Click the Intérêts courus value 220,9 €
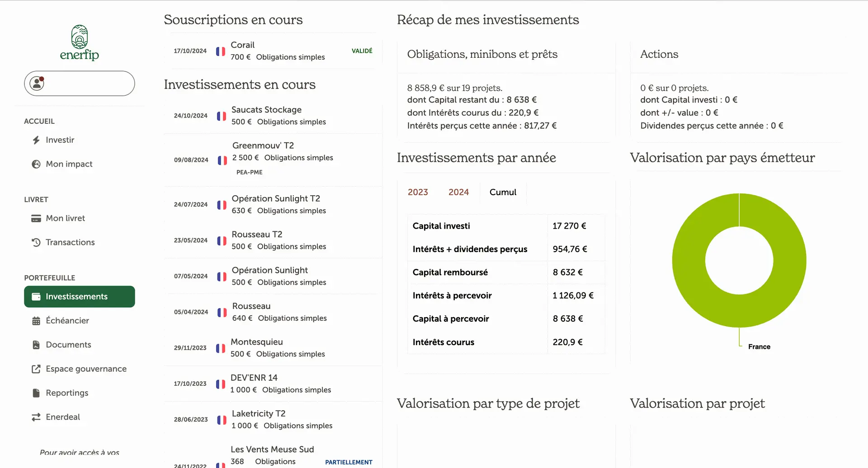The image size is (868, 468). [567, 342]
